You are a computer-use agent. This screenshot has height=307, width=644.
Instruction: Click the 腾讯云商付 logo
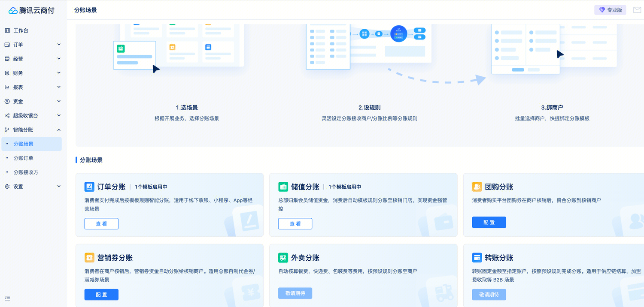click(x=31, y=9)
